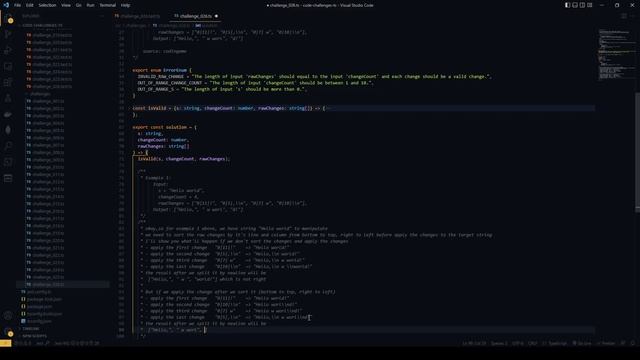Select the active challenge_0326.ts tab
640x360 pixels.
[x=196, y=16]
